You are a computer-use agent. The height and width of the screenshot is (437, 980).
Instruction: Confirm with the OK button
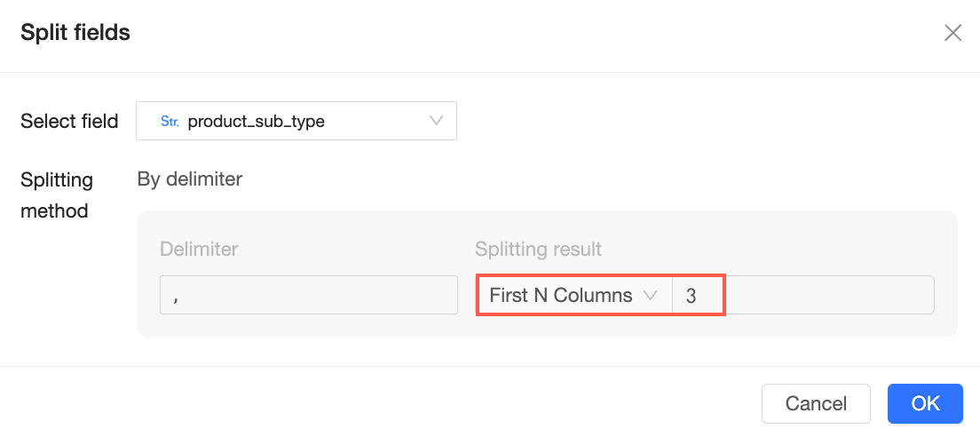[x=925, y=403]
